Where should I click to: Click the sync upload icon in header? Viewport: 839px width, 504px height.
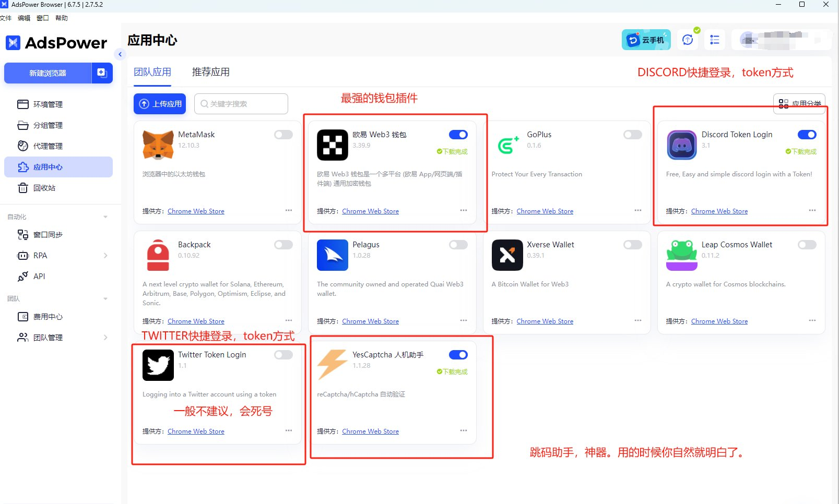pyautogui.click(x=688, y=40)
